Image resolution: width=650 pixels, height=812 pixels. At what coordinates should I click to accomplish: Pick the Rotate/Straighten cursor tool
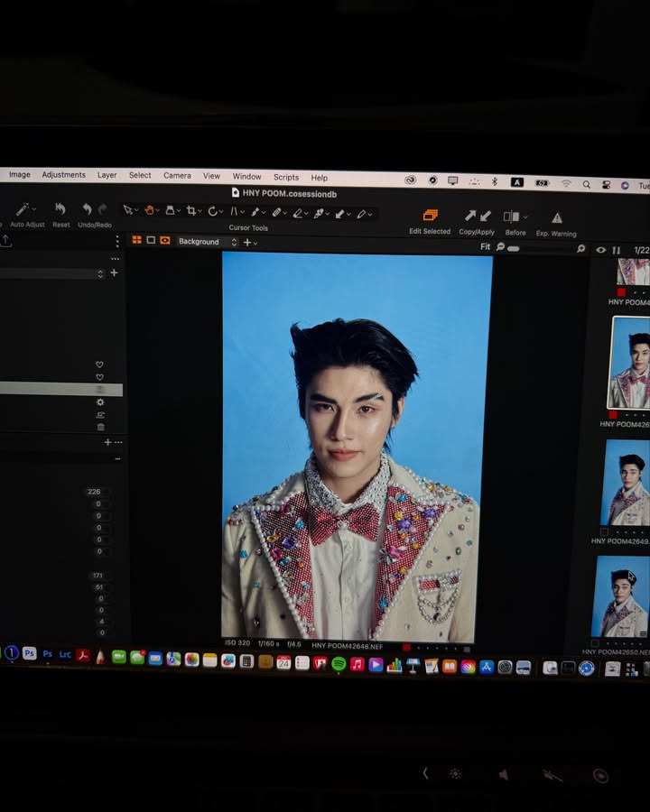click(x=212, y=211)
